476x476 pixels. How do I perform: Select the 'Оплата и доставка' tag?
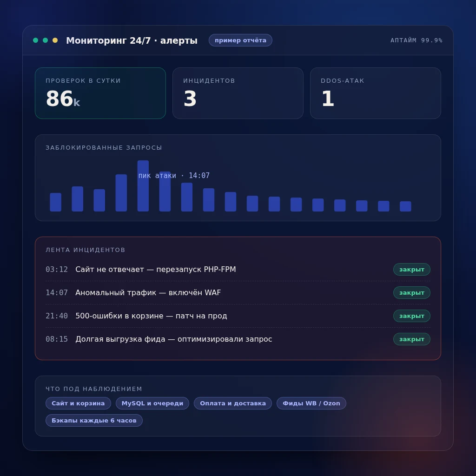[x=233, y=403]
